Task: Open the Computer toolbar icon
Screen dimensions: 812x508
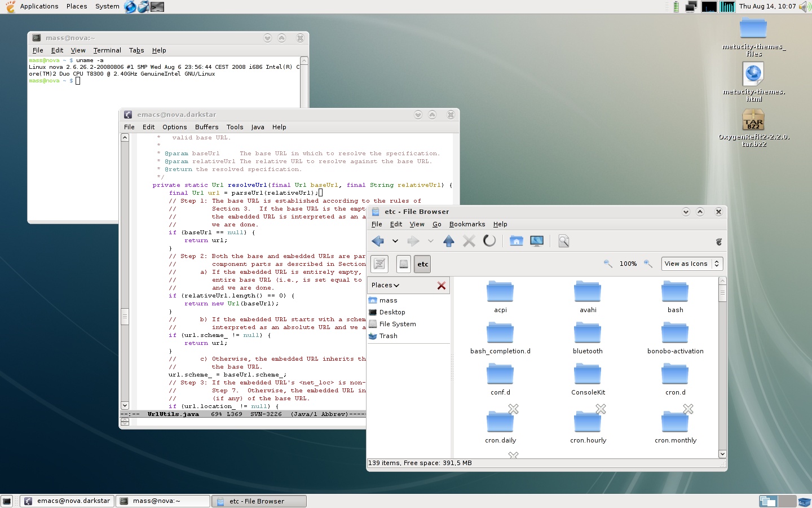Action: [537, 241]
